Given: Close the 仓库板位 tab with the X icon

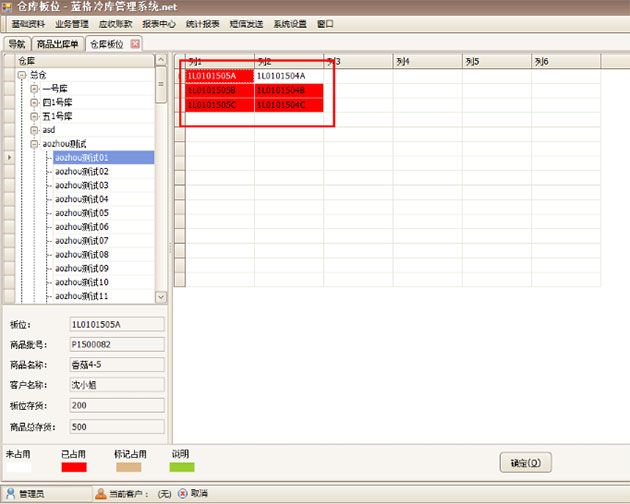Looking at the screenshot, I should tap(135, 44).
